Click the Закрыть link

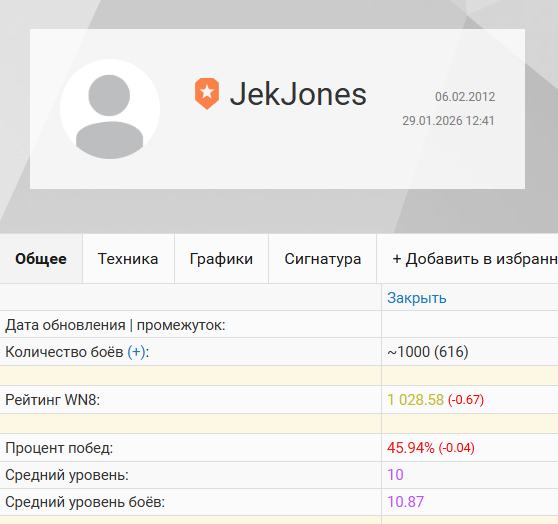(416, 298)
